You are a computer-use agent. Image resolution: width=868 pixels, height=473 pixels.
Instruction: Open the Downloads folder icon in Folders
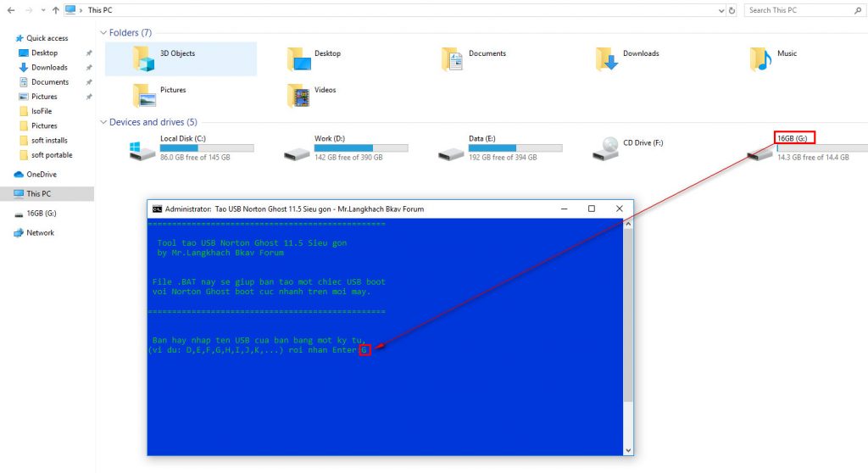(607, 58)
